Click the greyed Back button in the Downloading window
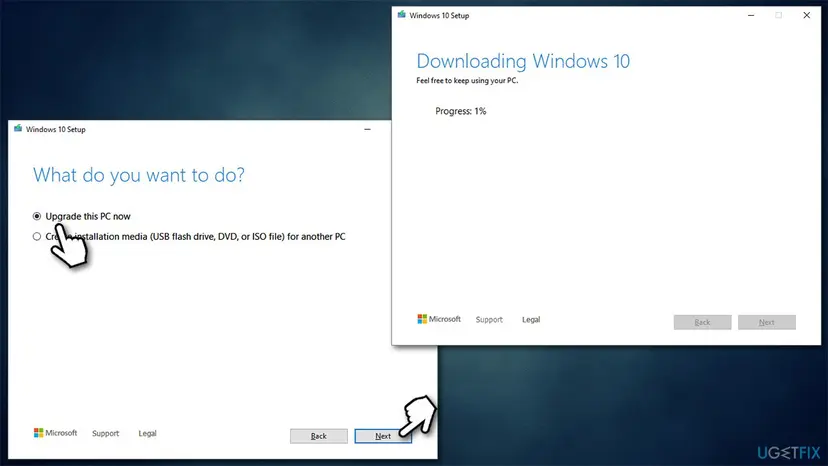Viewport: 828px width, 466px height. (702, 322)
